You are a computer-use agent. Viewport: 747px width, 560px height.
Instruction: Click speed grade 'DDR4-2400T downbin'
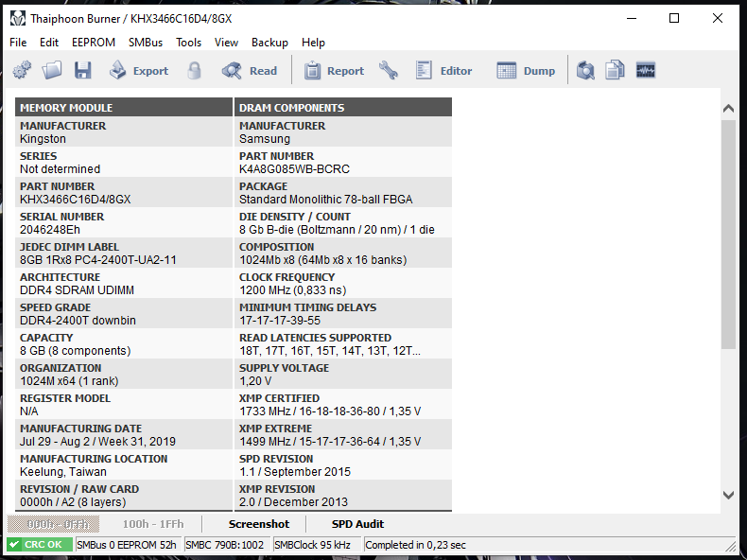tap(78, 321)
